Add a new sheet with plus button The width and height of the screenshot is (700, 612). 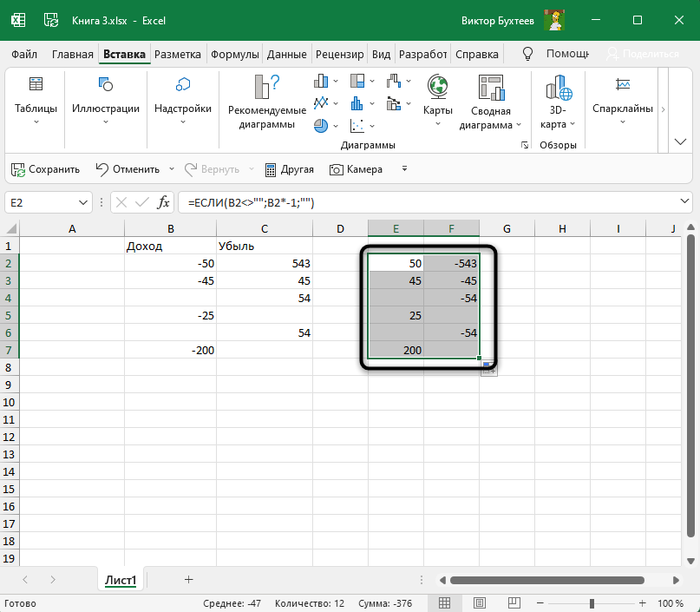(188, 579)
